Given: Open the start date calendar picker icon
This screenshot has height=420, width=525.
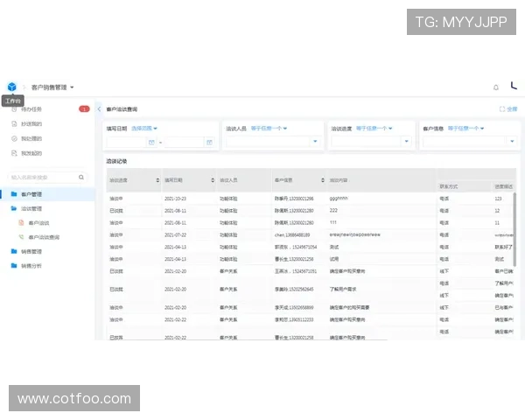Looking at the screenshot, I should click(151, 142).
